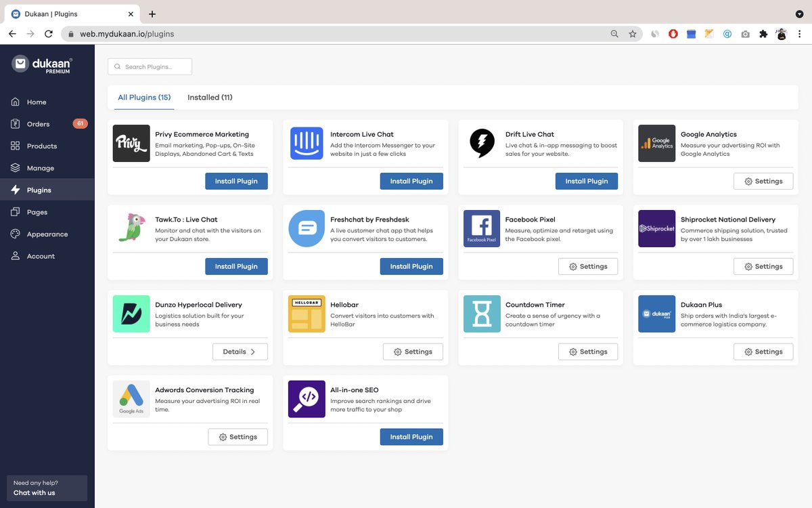Click the Tawk.To parrot logo
This screenshot has width=812, height=508.
pos(131,228)
